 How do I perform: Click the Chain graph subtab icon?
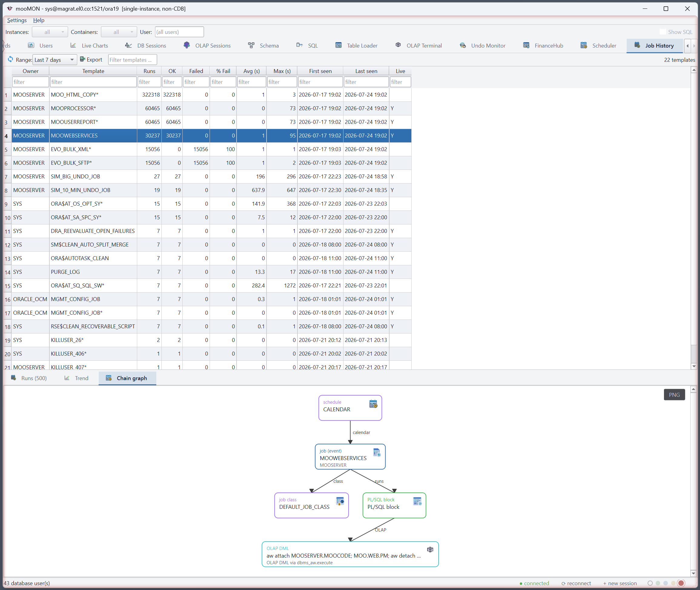point(109,378)
